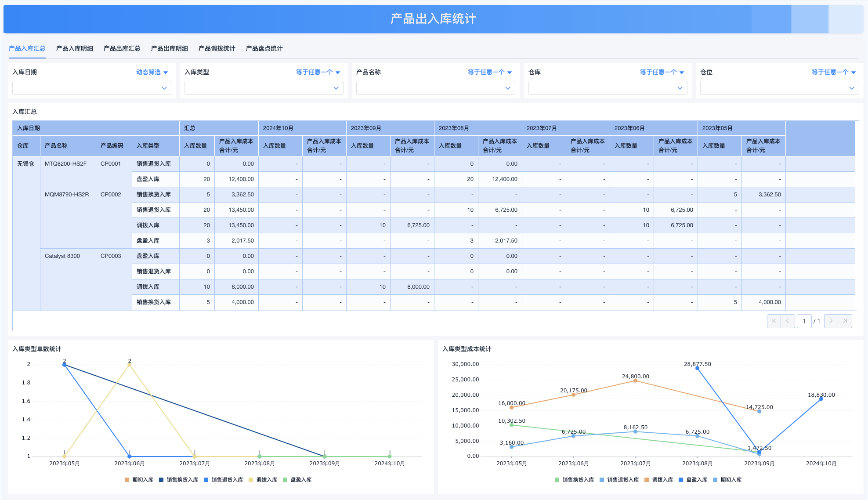868x500 pixels.
Task: Hide 盘盈入库 series in 成本统计 chart
Action: (x=696, y=480)
